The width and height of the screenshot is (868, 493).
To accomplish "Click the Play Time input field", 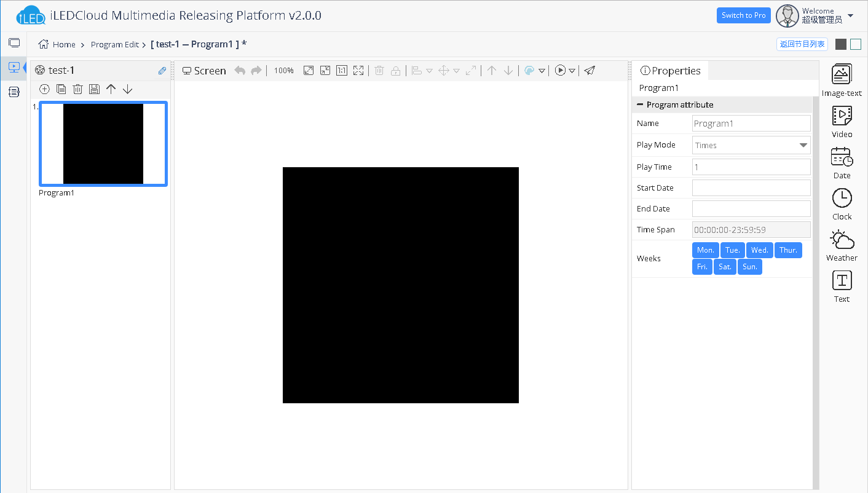I will coord(751,167).
